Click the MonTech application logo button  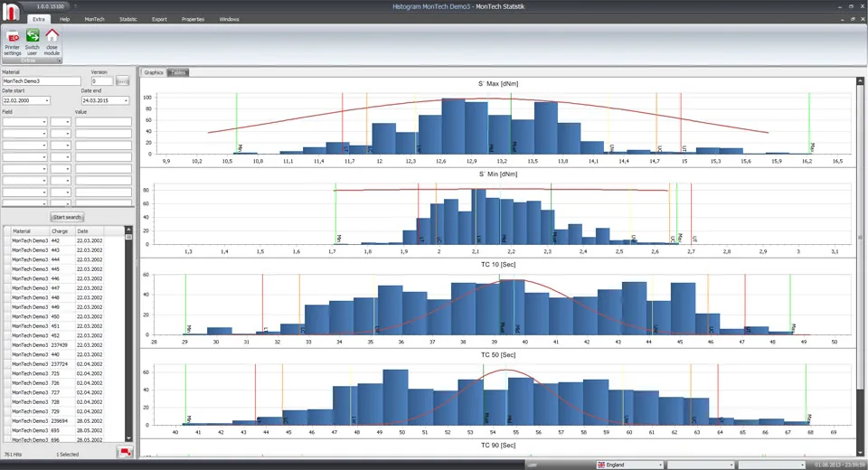click(x=11, y=11)
